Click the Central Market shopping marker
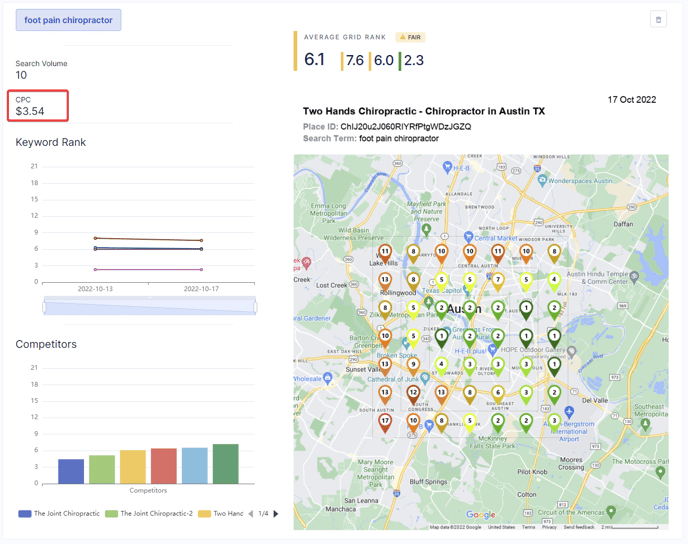 pyautogui.click(x=468, y=238)
